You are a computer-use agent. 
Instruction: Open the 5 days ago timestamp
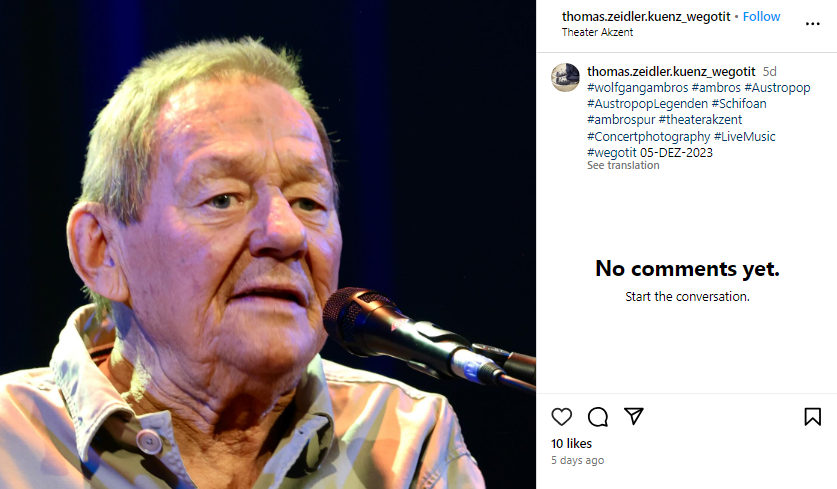click(578, 460)
